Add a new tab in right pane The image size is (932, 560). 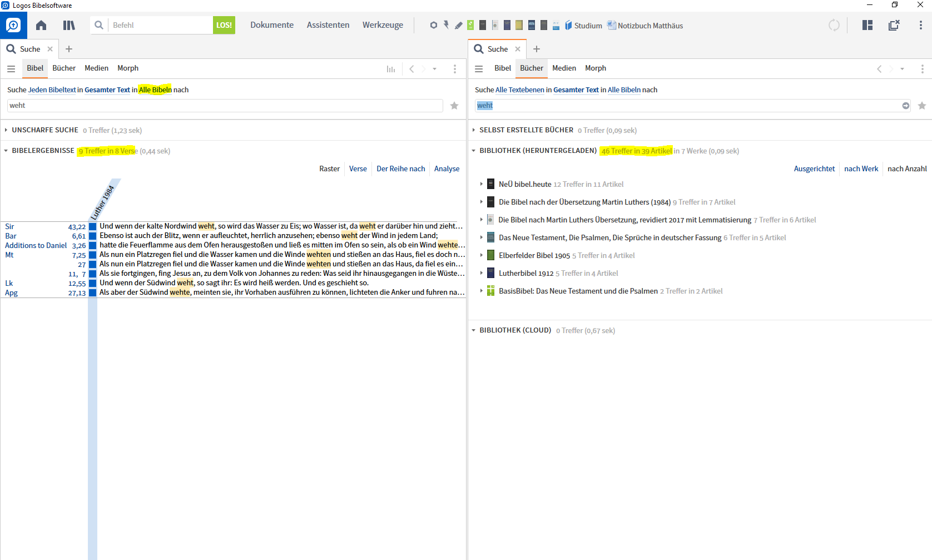click(537, 49)
